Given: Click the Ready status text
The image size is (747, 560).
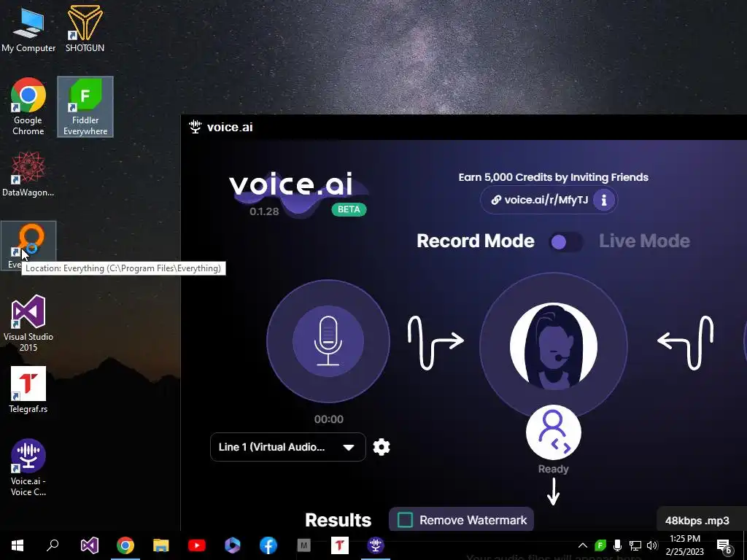Looking at the screenshot, I should pyautogui.click(x=553, y=469).
